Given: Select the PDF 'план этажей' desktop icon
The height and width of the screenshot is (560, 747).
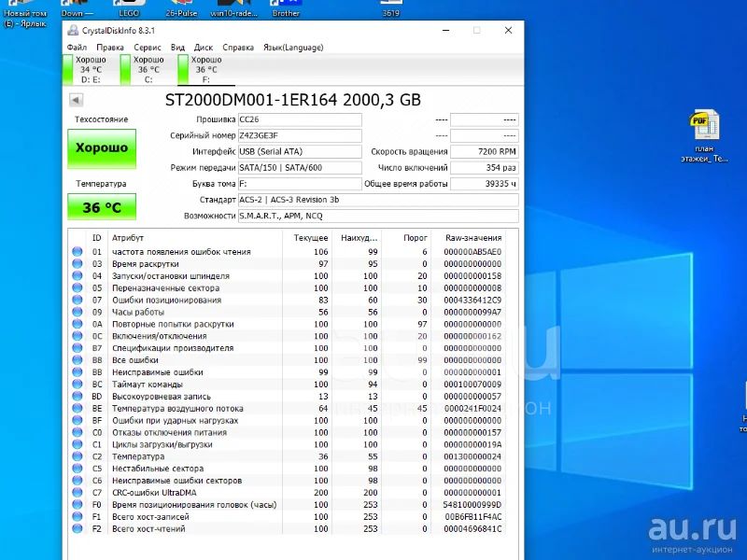Looking at the screenshot, I should click(x=704, y=135).
